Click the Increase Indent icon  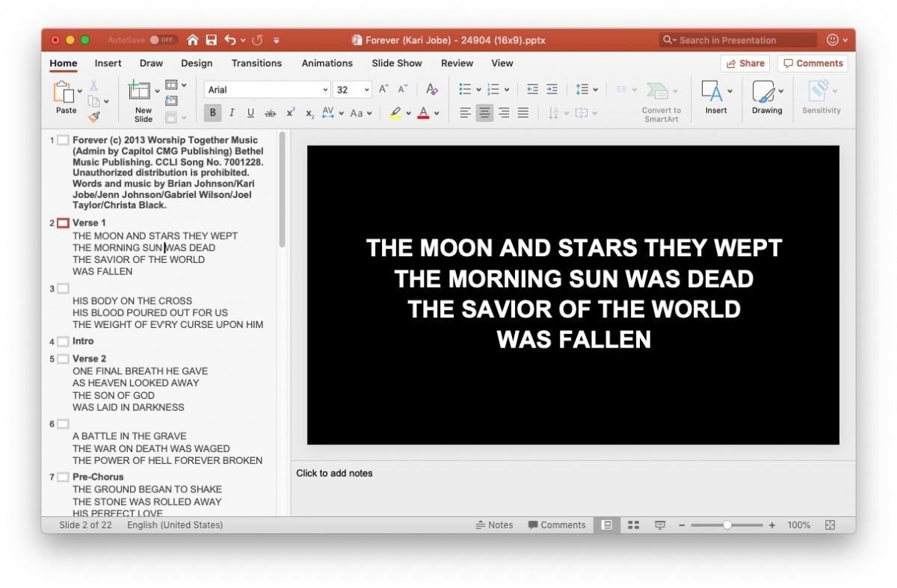point(552,90)
